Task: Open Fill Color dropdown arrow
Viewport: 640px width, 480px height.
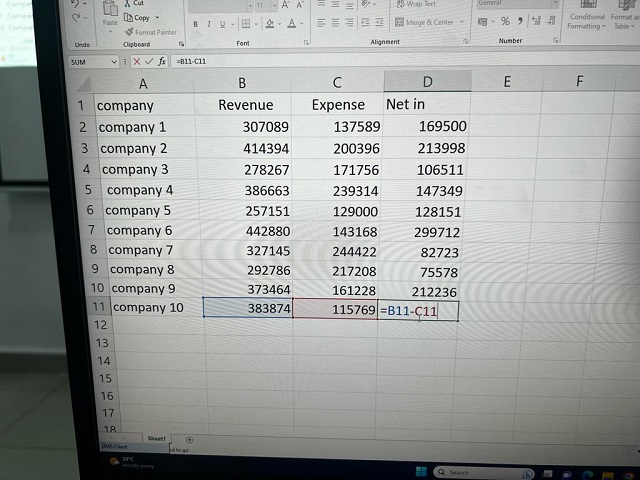Action: 280,24
